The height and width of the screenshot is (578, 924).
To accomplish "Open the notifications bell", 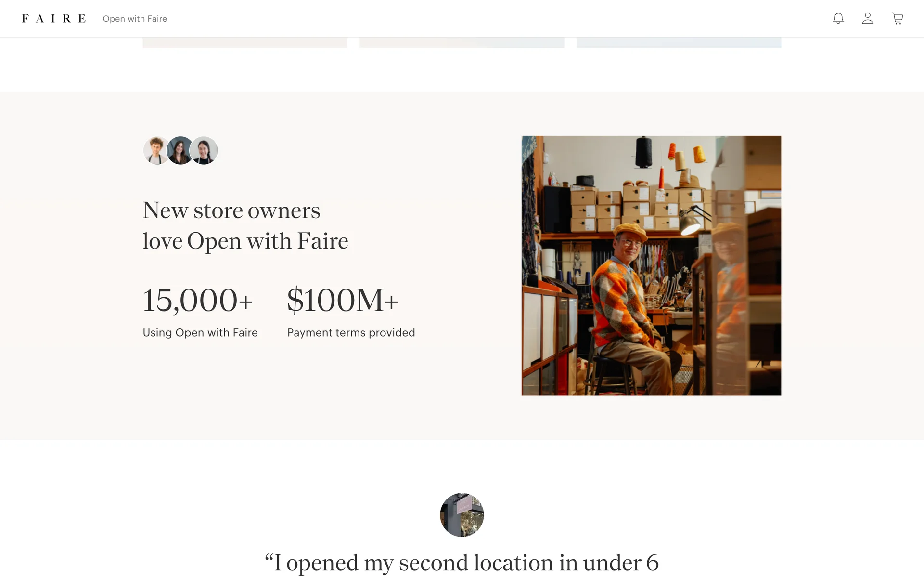I will pyautogui.click(x=838, y=19).
